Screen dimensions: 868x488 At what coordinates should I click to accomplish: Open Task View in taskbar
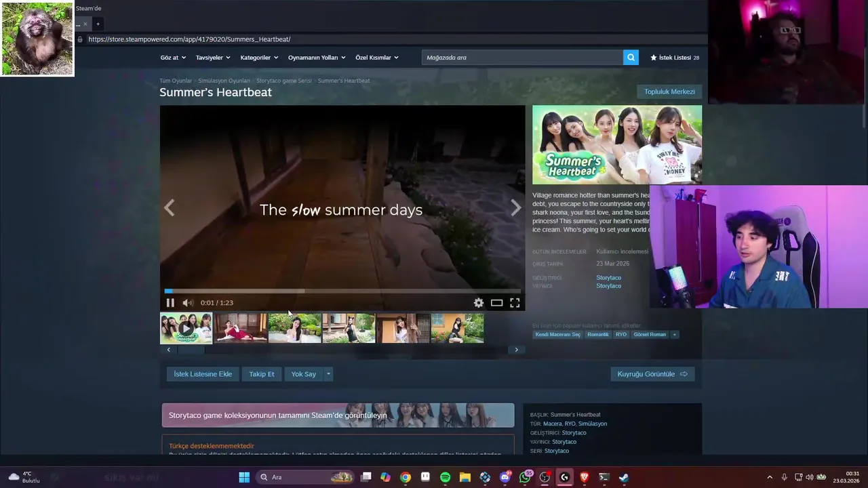tap(366, 477)
